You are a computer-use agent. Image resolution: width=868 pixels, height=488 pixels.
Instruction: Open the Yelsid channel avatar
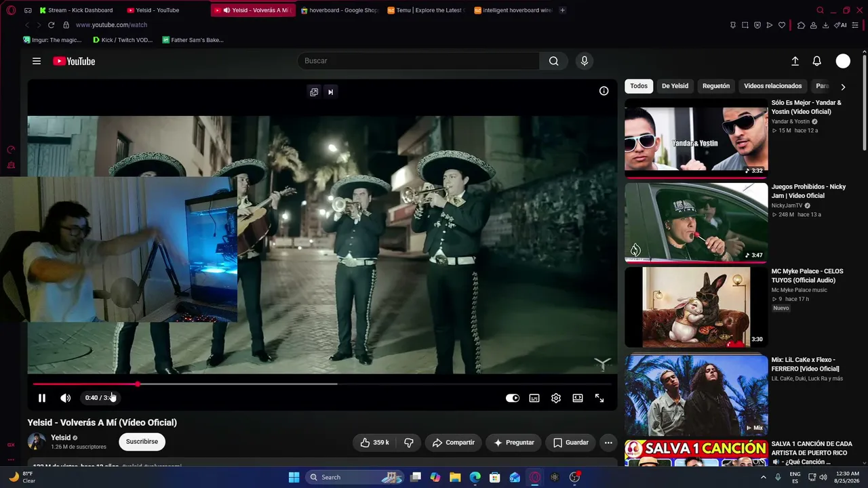(x=37, y=442)
